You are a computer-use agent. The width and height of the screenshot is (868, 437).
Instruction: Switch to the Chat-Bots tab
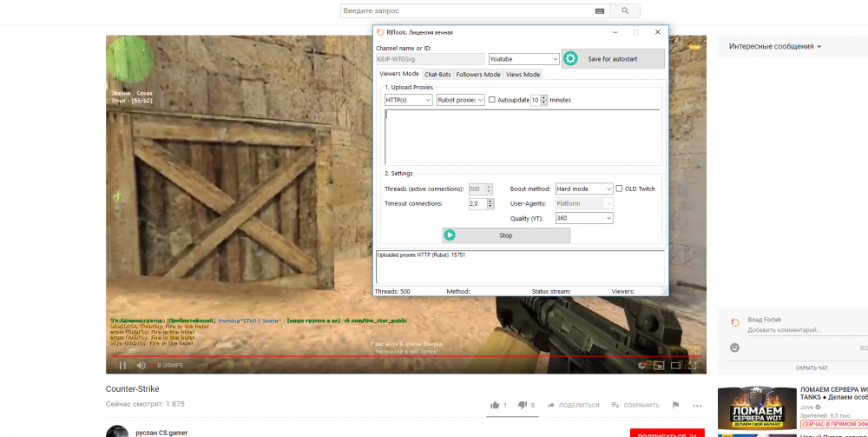click(437, 75)
